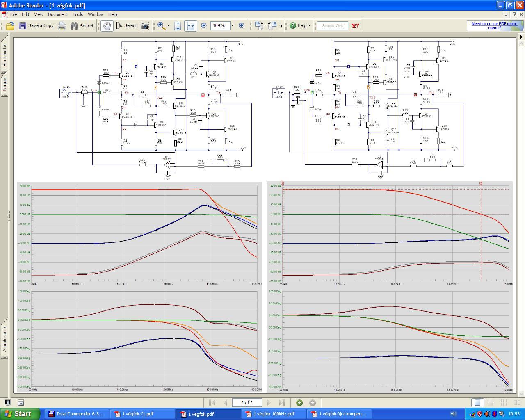The width and height of the screenshot is (525, 420).
Task: Follow the 'Need to create PDF documents?' link
Action: (494, 25)
